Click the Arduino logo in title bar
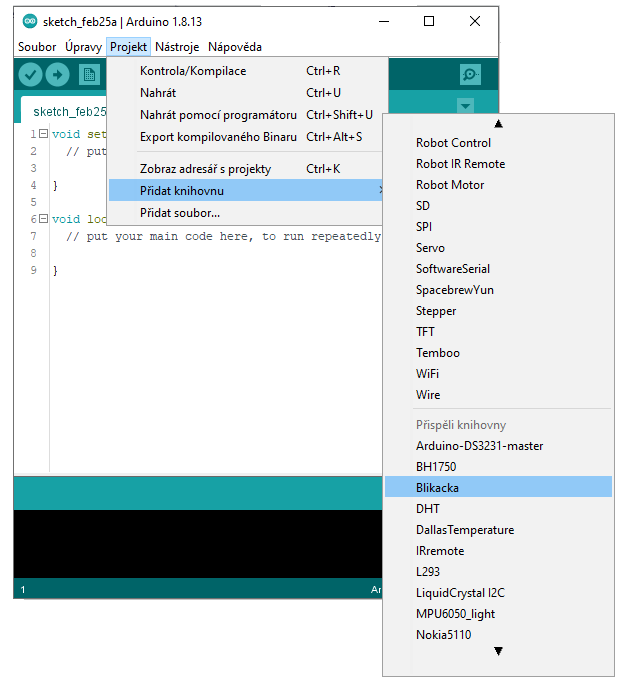This screenshot has height=687, width=636. [x=30, y=21]
